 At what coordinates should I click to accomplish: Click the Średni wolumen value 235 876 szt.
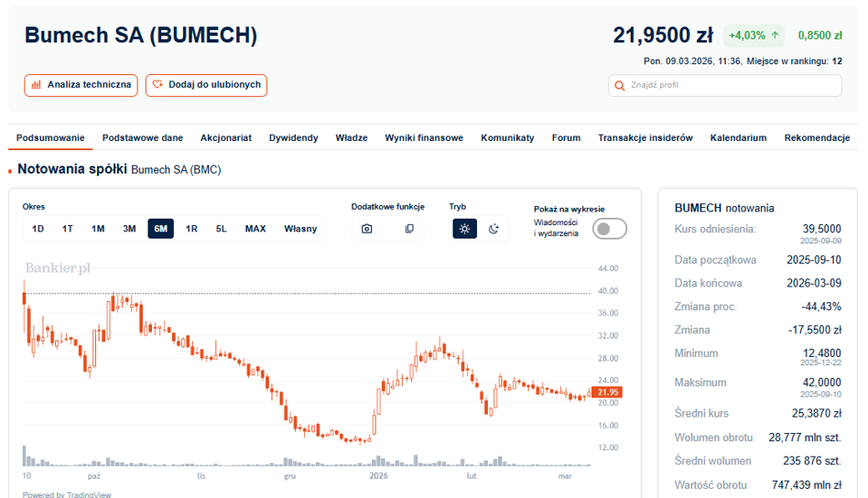tap(812, 460)
